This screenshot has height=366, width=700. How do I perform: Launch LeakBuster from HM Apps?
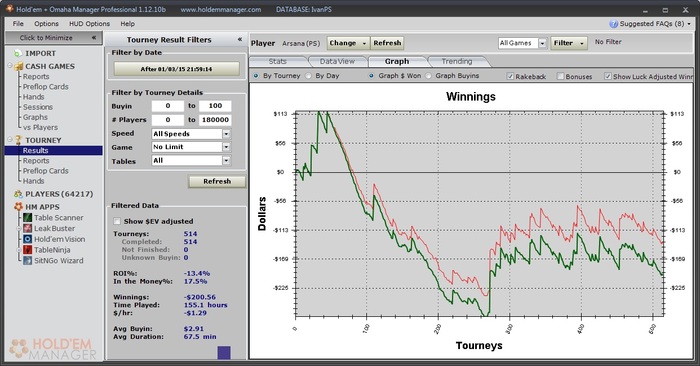pyautogui.click(x=28, y=229)
